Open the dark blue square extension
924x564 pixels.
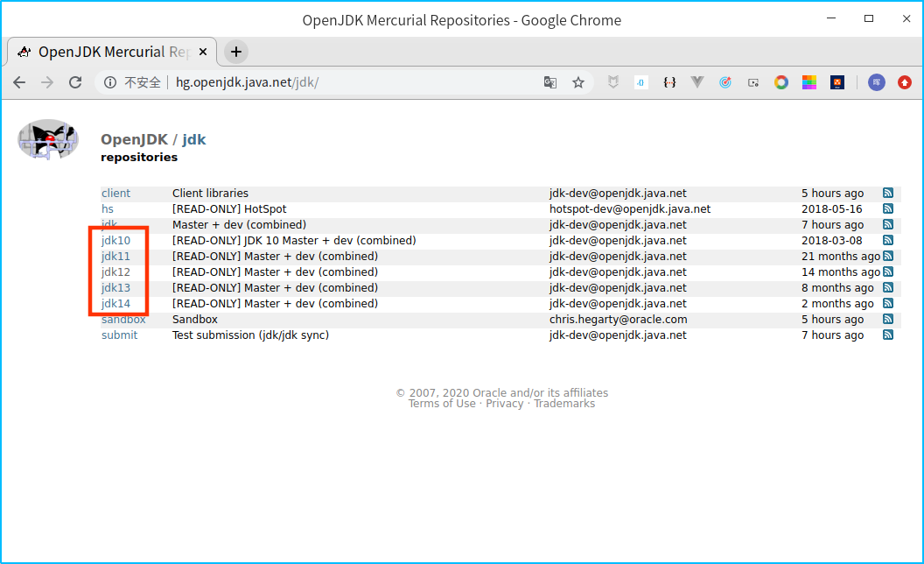tap(837, 82)
